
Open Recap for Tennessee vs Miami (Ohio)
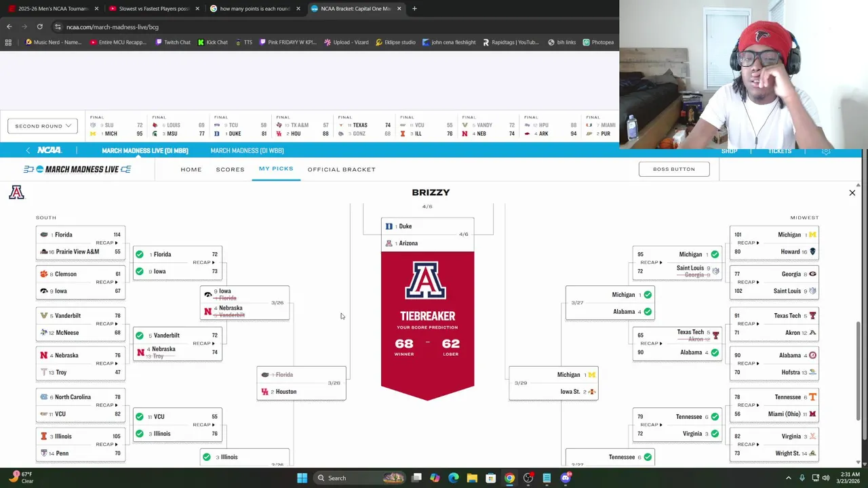[x=748, y=405]
